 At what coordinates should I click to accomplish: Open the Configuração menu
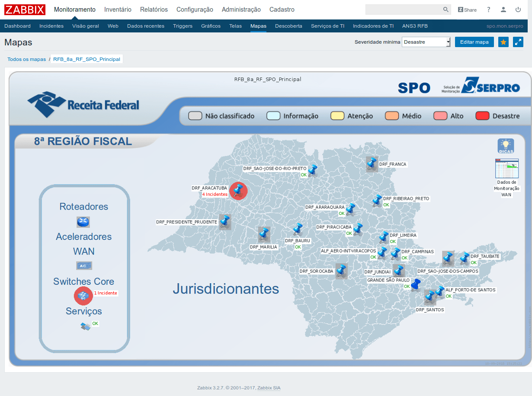tap(195, 10)
